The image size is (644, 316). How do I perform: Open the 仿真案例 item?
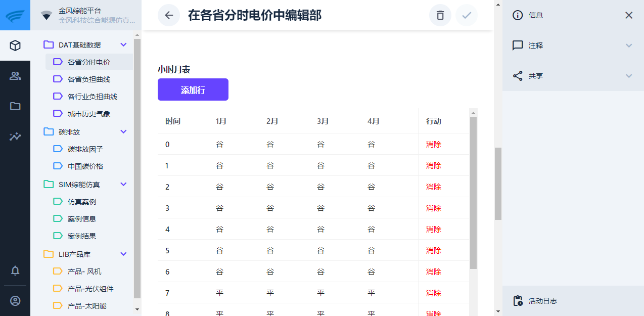(82, 202)
